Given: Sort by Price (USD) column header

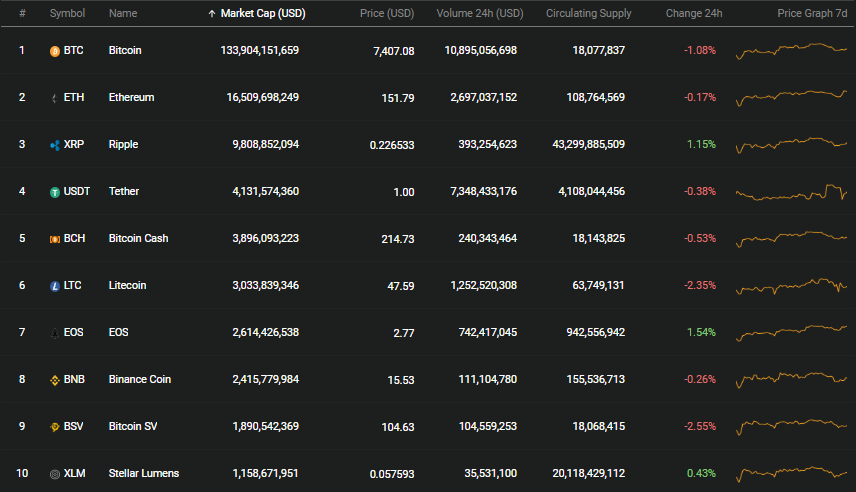Looking at the screenshot, I should pos(387,13).
